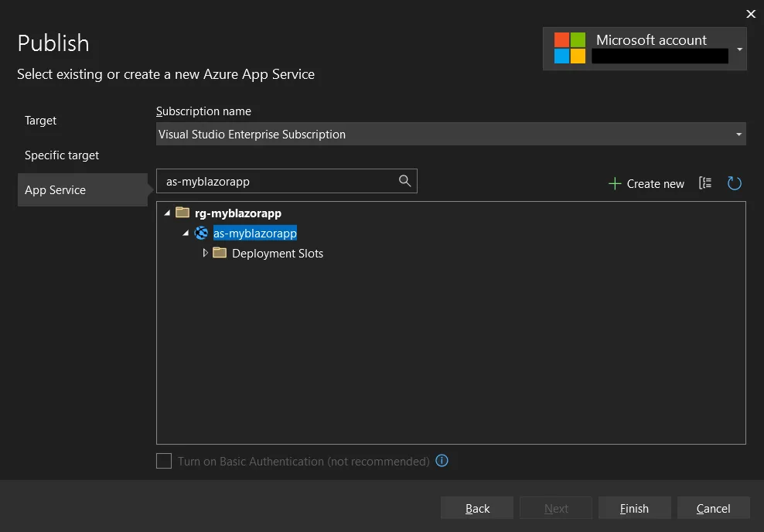Image resolution: width=764 pixels, height=532 pixels.
Task: Click the as-myblazorapp app service icon
Action: click(201, 233)
